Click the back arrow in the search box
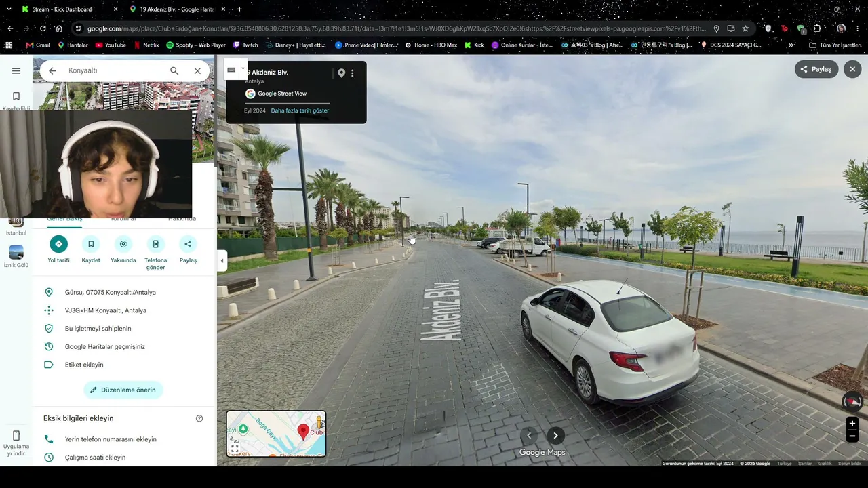868x488 pixels. 52,70
